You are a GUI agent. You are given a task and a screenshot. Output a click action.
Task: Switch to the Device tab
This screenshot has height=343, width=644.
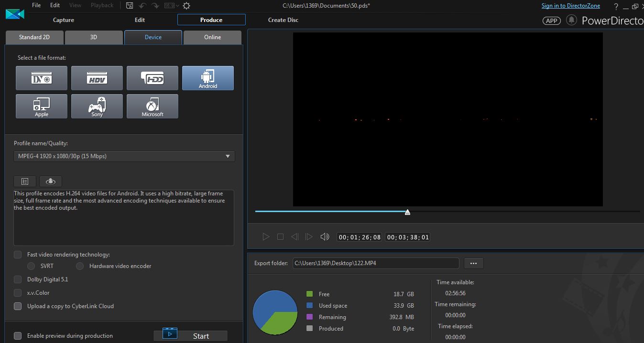(x=153, y=37)
